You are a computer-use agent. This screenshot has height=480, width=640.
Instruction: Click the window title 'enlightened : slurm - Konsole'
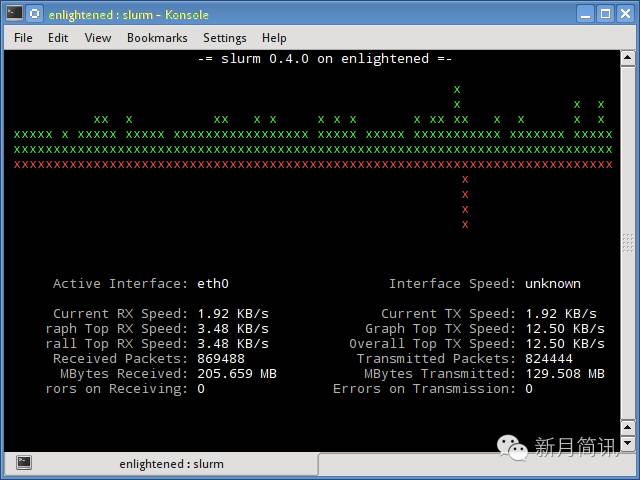pos(128,15)
